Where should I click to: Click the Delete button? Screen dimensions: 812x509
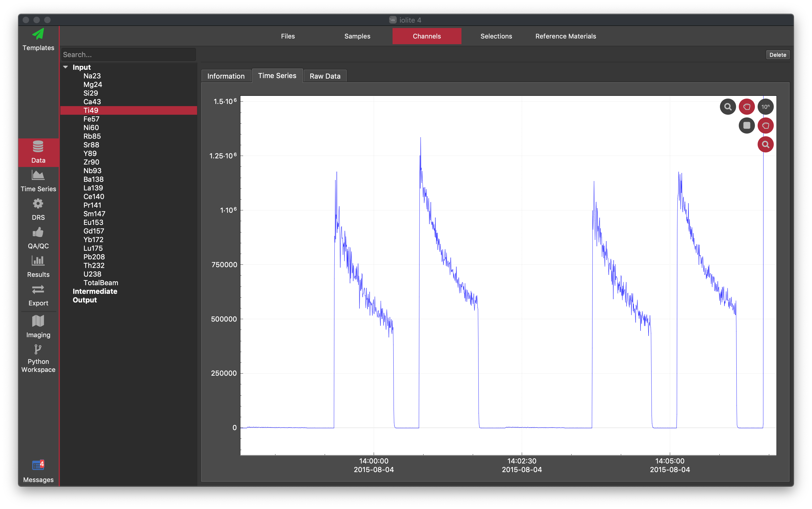coord(777,55)
